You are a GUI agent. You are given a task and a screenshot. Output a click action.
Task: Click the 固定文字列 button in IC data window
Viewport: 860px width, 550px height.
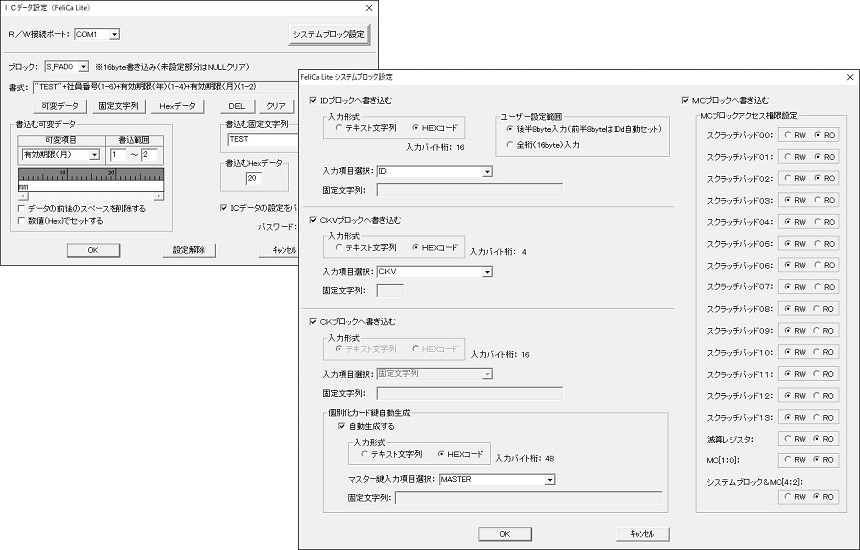[x=118, y=106]
